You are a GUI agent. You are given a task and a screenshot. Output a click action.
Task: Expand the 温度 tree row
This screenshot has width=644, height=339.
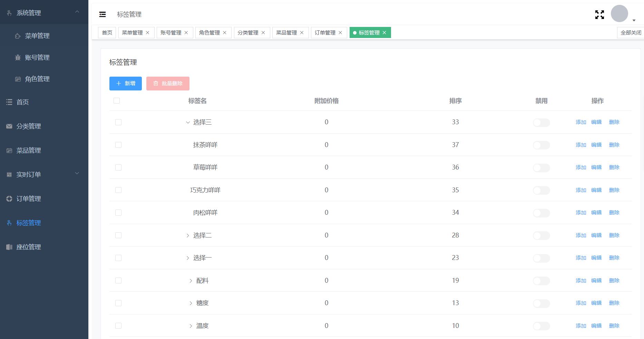[x=191, y=326]
